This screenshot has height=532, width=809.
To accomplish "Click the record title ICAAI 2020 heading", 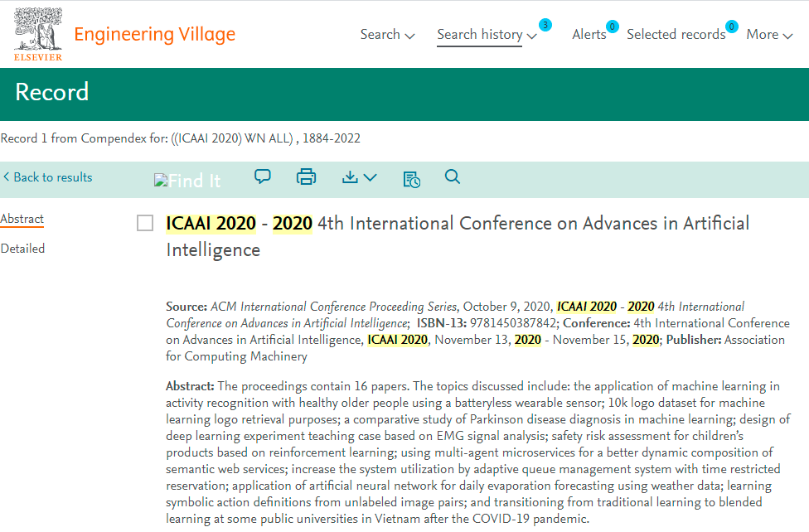I will point(457,237).
